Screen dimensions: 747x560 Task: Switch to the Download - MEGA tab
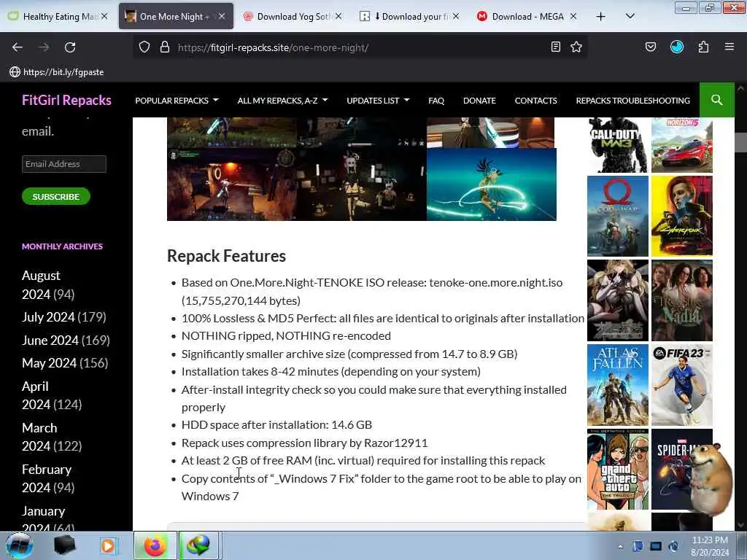526,17
